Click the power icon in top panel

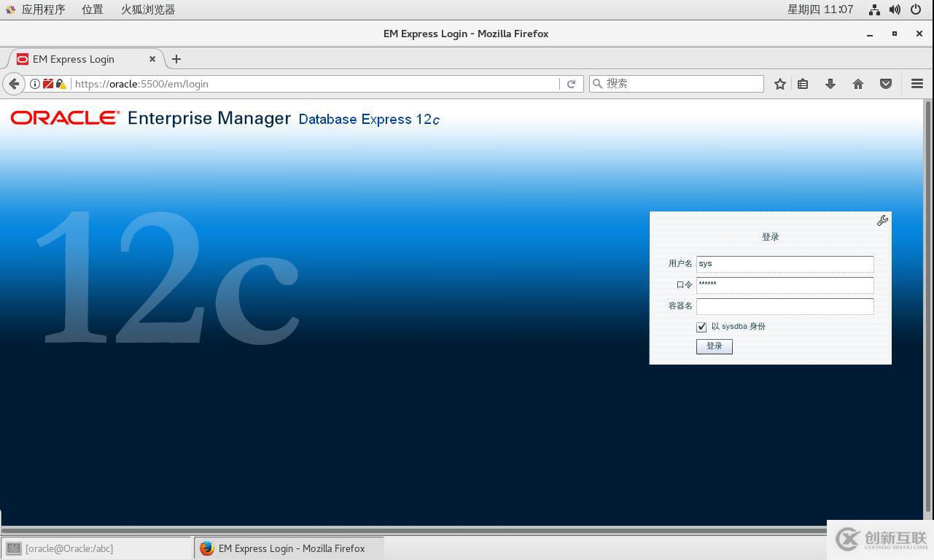coord(916,9)
